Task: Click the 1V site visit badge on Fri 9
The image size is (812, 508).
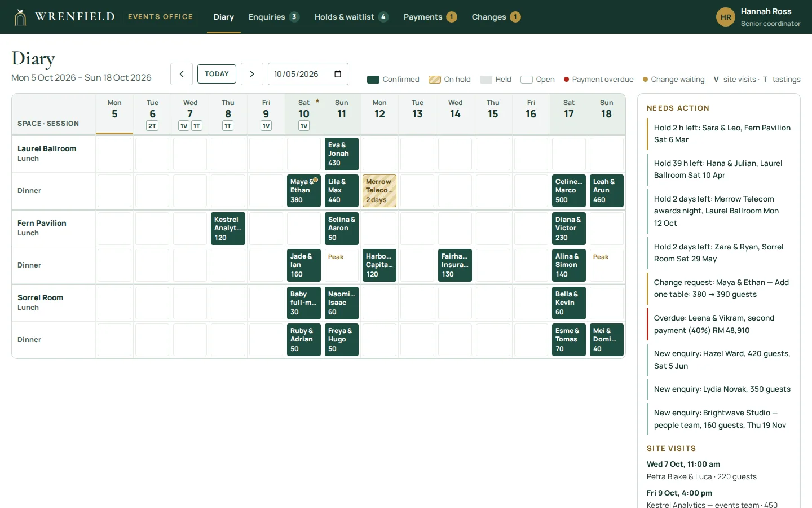Action: pos(266,126)
